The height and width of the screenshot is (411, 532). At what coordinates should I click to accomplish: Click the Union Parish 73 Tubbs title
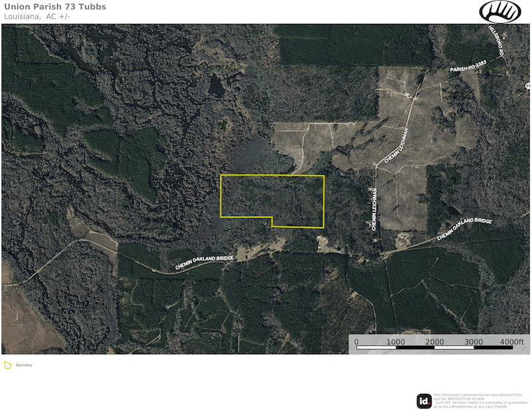[55, 7]
